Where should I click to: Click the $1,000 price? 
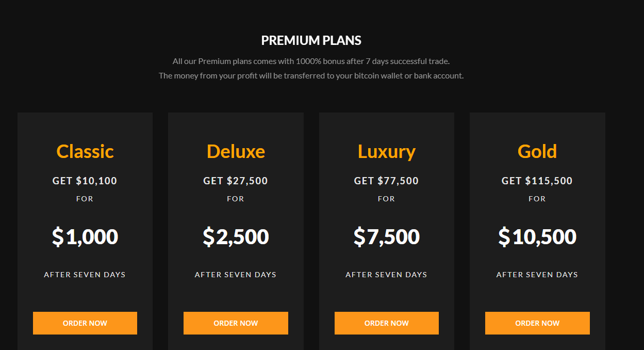click(x=85, y=237)
